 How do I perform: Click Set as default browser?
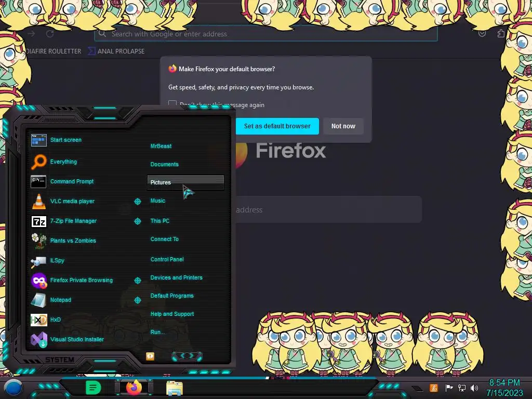tap(277, 126)
